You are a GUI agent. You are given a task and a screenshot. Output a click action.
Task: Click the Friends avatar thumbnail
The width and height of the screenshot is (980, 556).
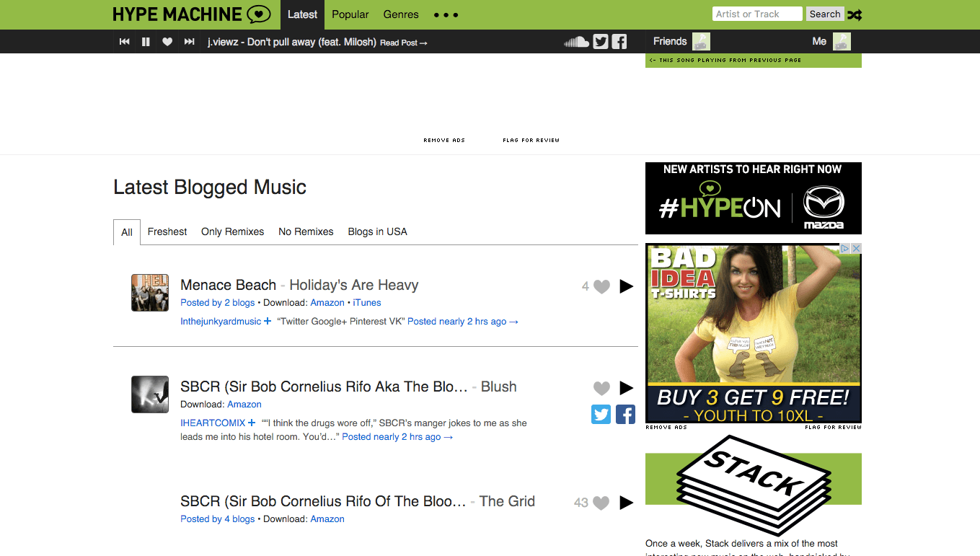coord(701,41)
